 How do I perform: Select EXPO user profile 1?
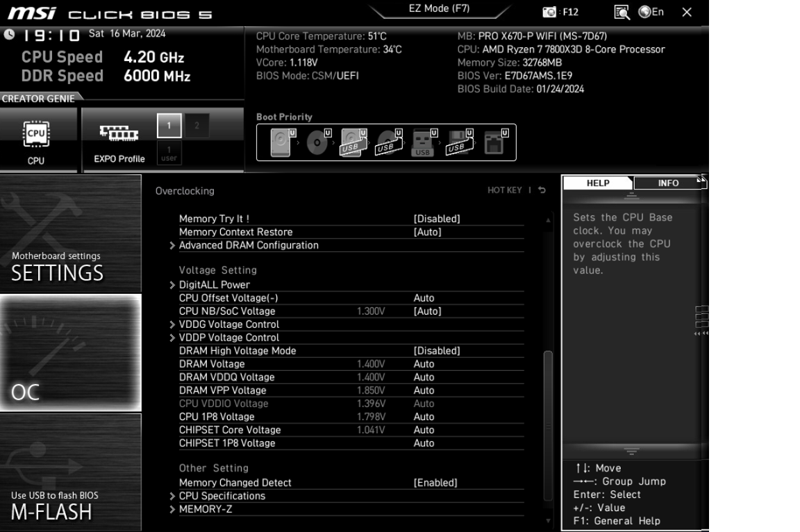(x=169, y=153)
